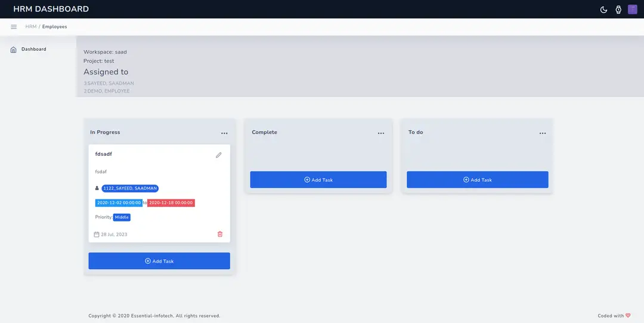Select the 28 Jul, 2023 date text

click(x=114, y=235)
